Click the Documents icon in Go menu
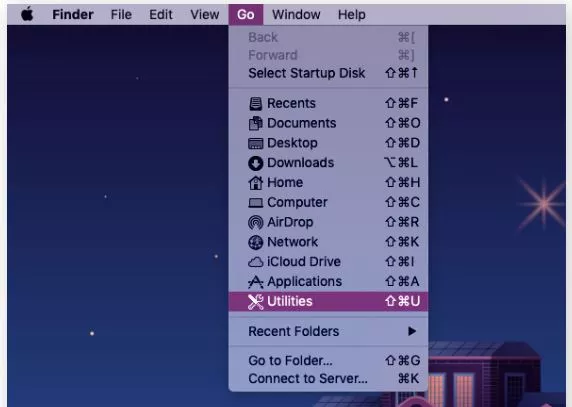Screen dimensions: 572x407 click(x=255, y=123)
